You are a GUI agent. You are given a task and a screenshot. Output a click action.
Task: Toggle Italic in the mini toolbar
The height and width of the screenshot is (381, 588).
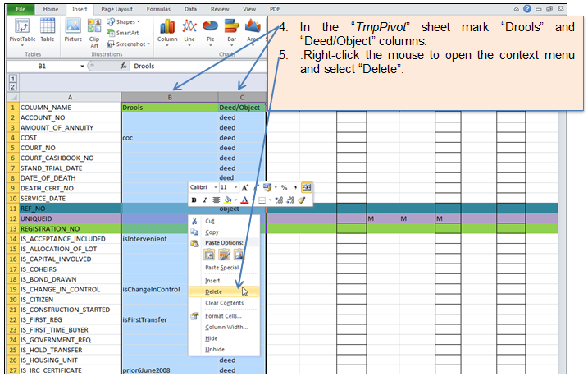pyautogui.click(x=205, y=200)
